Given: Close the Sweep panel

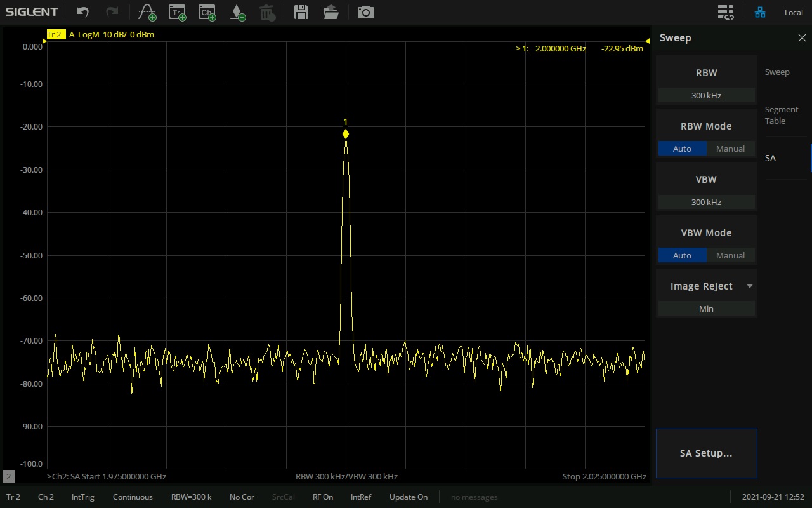Looking at the screenshot, I should click(x=802, y=38).
